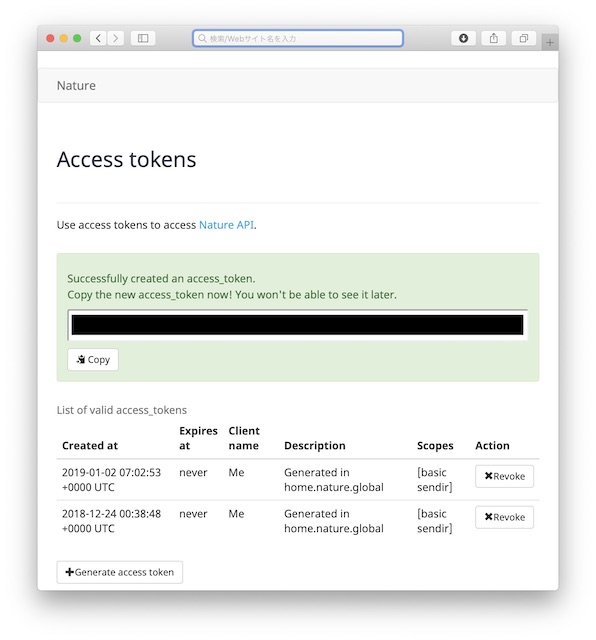Click the Safari forward arrow button
Screen dimensions: 596x640
point(116,38)
